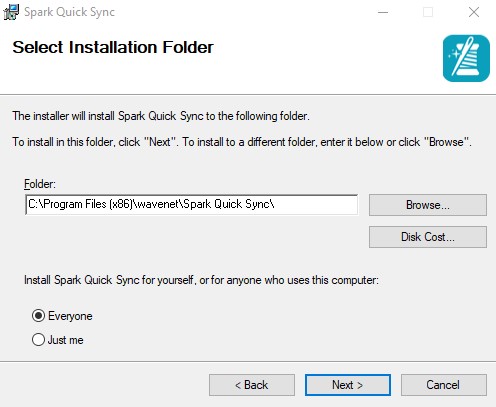Go to the previous step with < Back

252,385
